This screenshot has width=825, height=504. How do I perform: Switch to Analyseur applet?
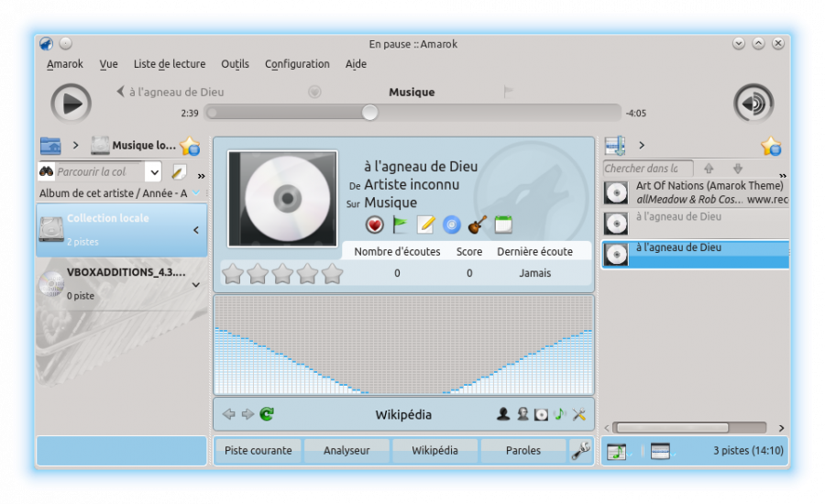pos(346,450)
